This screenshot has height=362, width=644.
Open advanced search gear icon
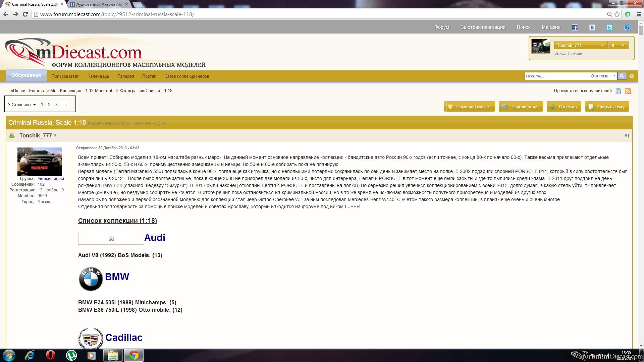(632, 76)
